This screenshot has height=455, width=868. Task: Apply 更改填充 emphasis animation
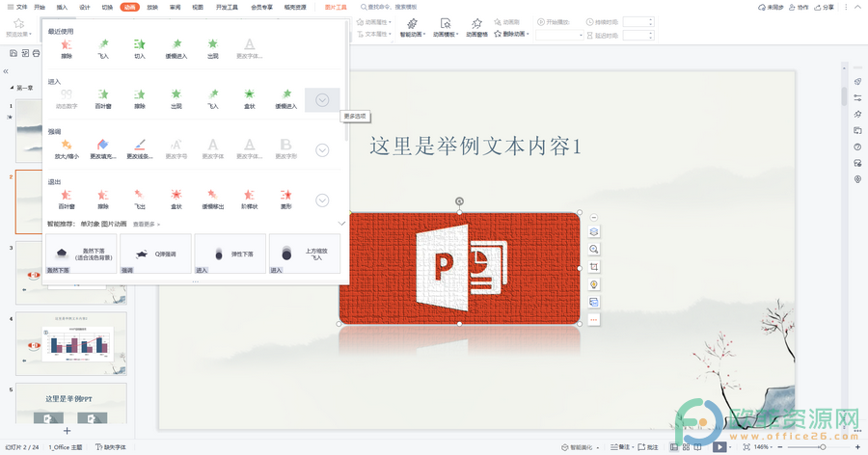(x=103, y=149)
